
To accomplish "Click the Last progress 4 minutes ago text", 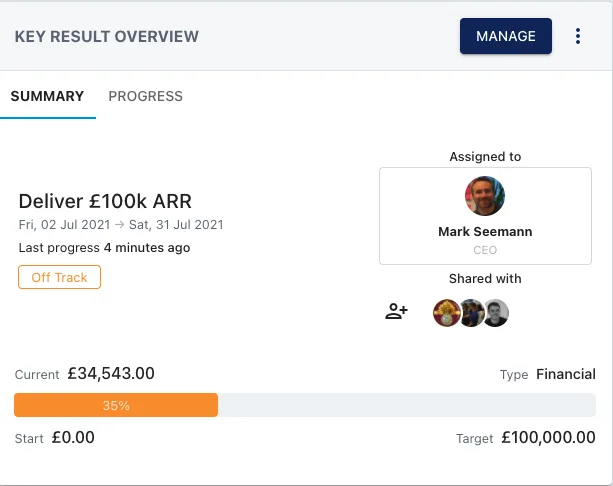I will click(104, 248).
